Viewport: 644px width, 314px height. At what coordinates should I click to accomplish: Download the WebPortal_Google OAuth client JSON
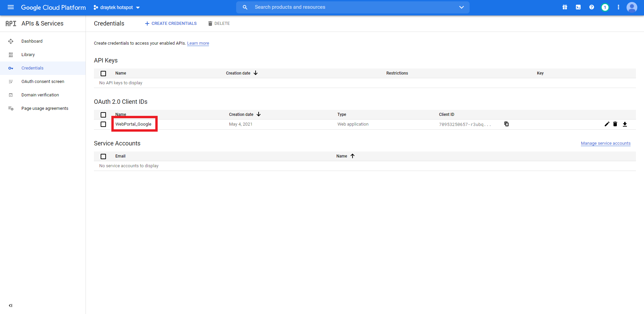click(625, 124)
